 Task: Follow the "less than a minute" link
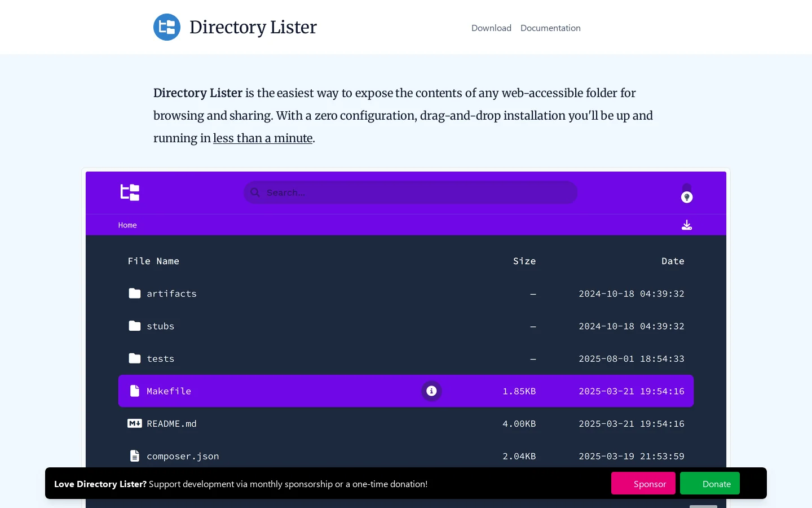tap(263, 138)
